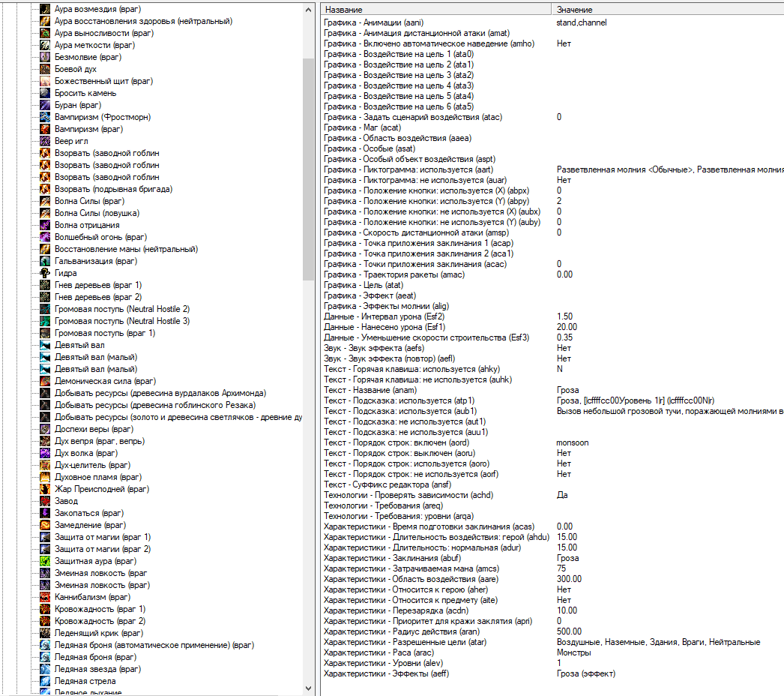Select the Закопаться (враг) icon
This screenshot has height=696, width=784.
[x=45, y=513]
